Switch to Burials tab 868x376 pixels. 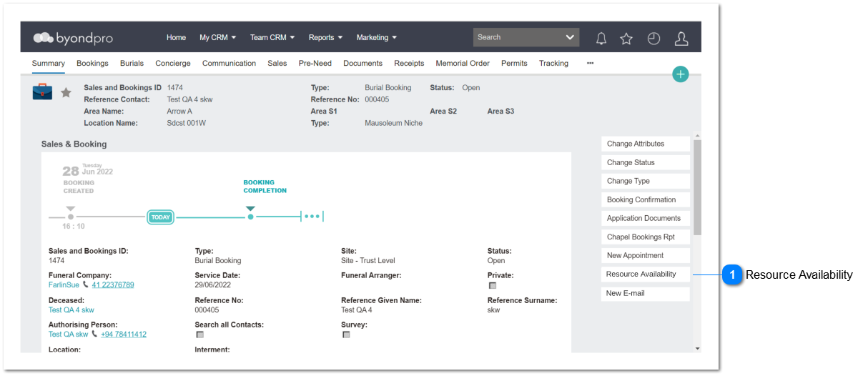(132, 63)
